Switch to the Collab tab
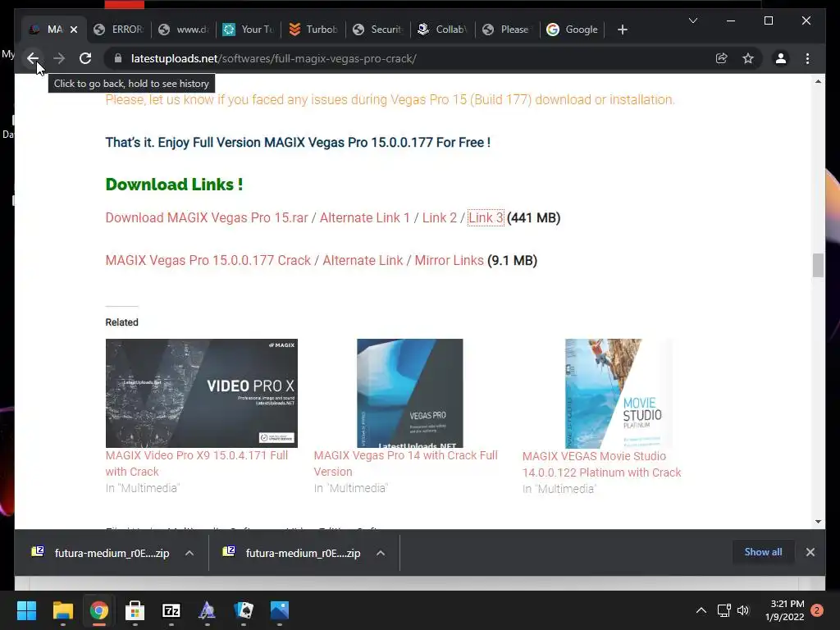Viewport: 840px width, 630px height. point(443,30)
